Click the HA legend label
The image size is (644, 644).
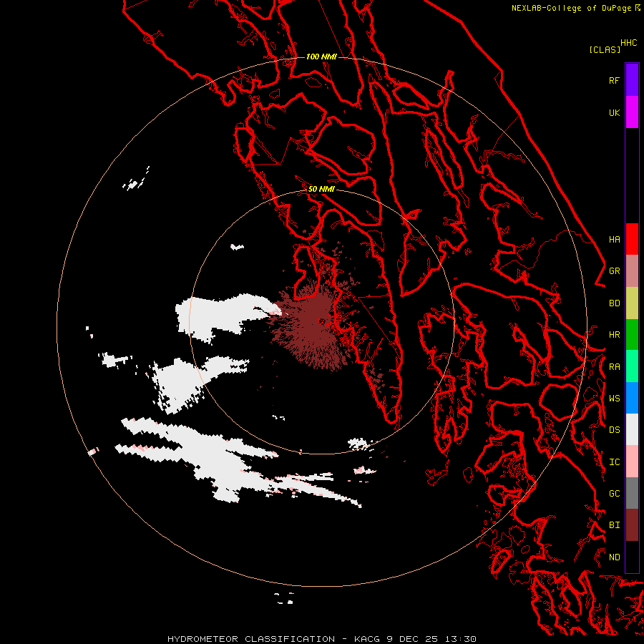pos(614,239)
